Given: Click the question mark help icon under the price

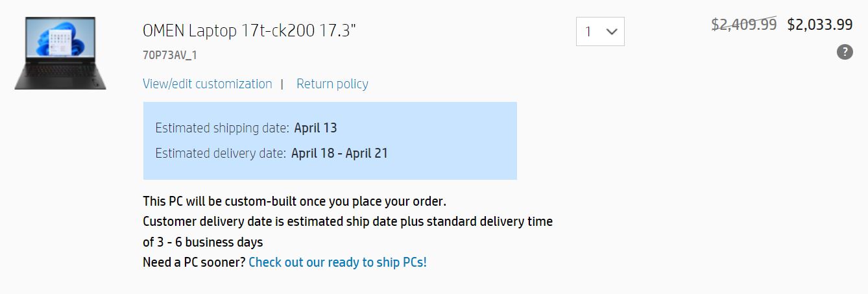Looking at the screenshot, I should pos(844,52).
